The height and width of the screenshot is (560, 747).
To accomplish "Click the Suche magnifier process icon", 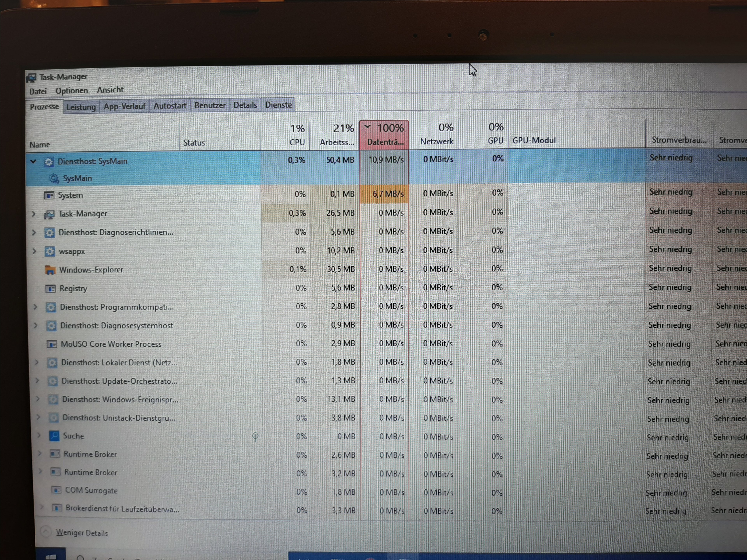I will [54, 436].
